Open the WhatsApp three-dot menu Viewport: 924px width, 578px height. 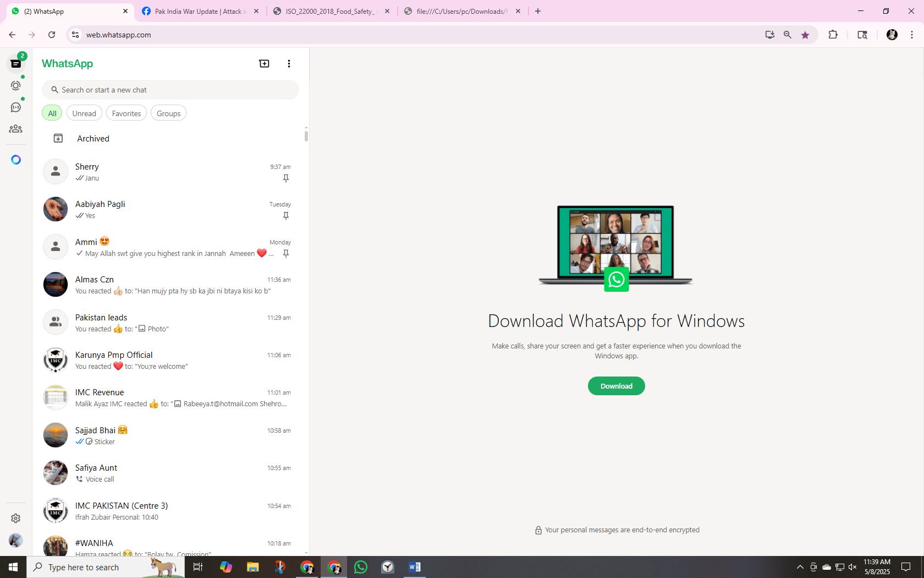(289, 64)
